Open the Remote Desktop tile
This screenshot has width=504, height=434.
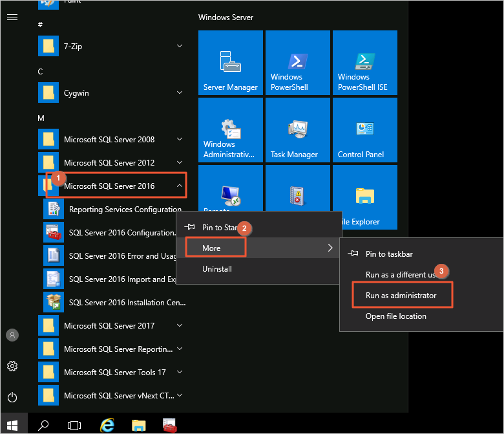(x=231, y=188)
